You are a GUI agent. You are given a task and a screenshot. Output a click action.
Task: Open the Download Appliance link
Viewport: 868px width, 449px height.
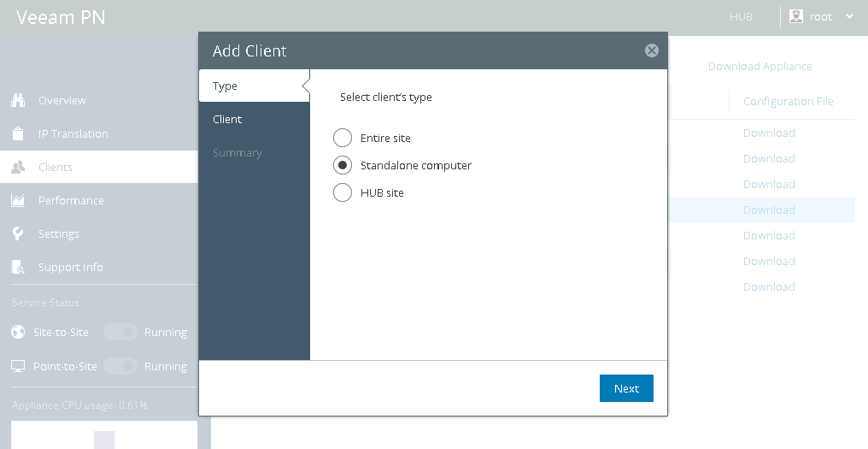click(x=759, y=66)
